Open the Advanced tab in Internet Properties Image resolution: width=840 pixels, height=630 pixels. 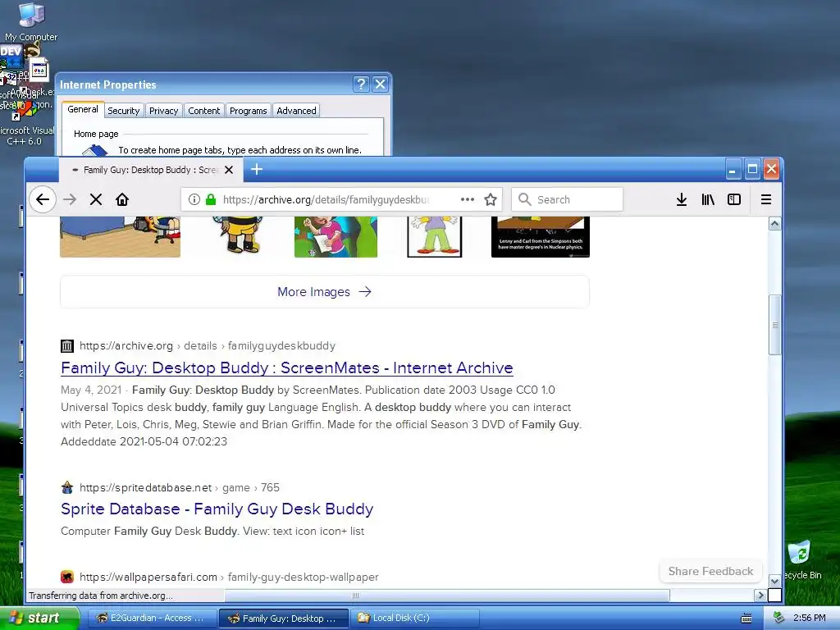tap(296, 111)
